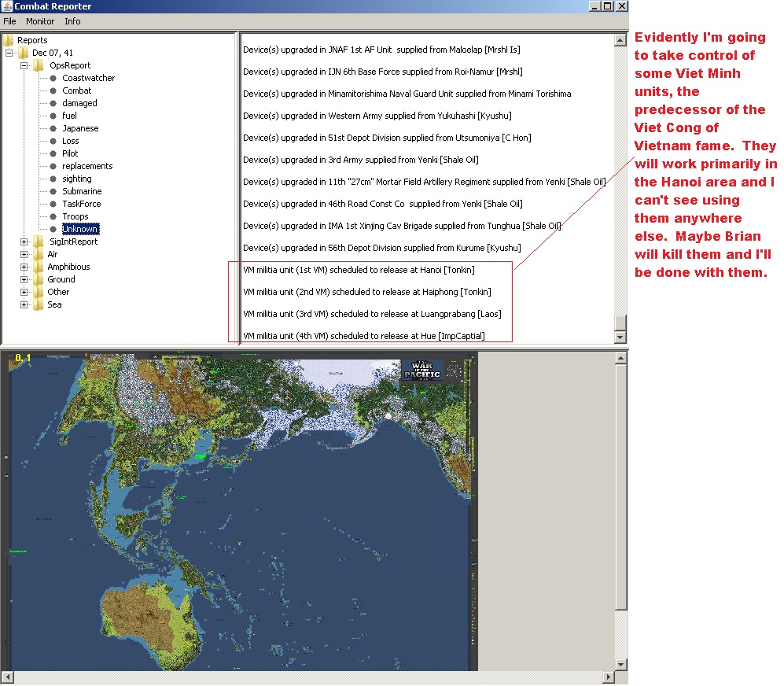This screenshot has width=784, height=686.
Task: Expand the SigIntReport folder
Action: [24, 242]
